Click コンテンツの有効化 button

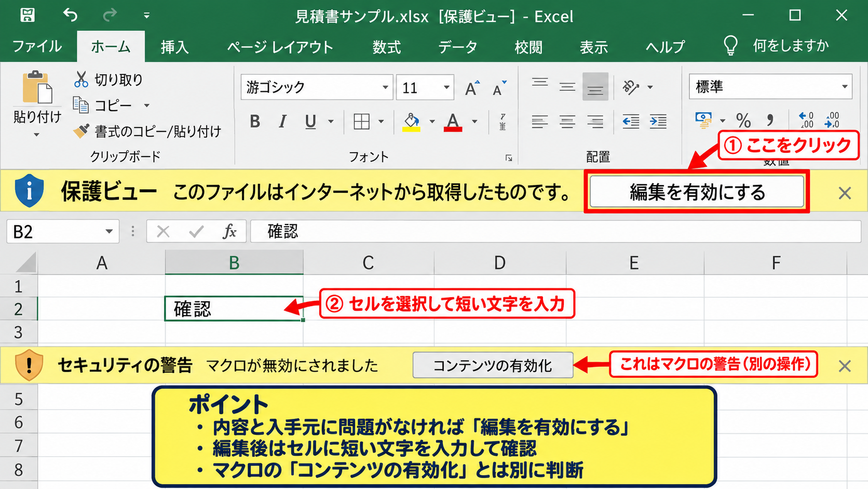pyautogui.click(x=493, y=365)
